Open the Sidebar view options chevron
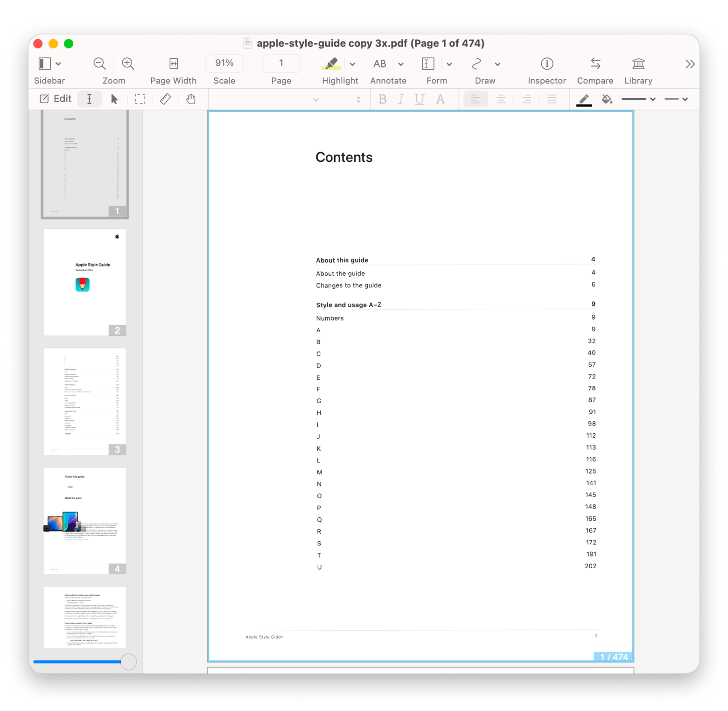The width and height of the screenshot is (728, 711). tap(58, 64)
